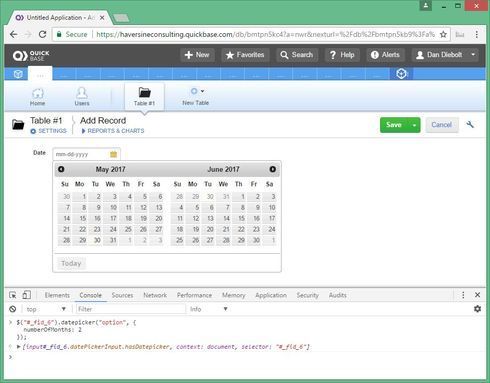Cancel adding the record
The width and height of the screenshot is (490, 383).
(442, 125)
